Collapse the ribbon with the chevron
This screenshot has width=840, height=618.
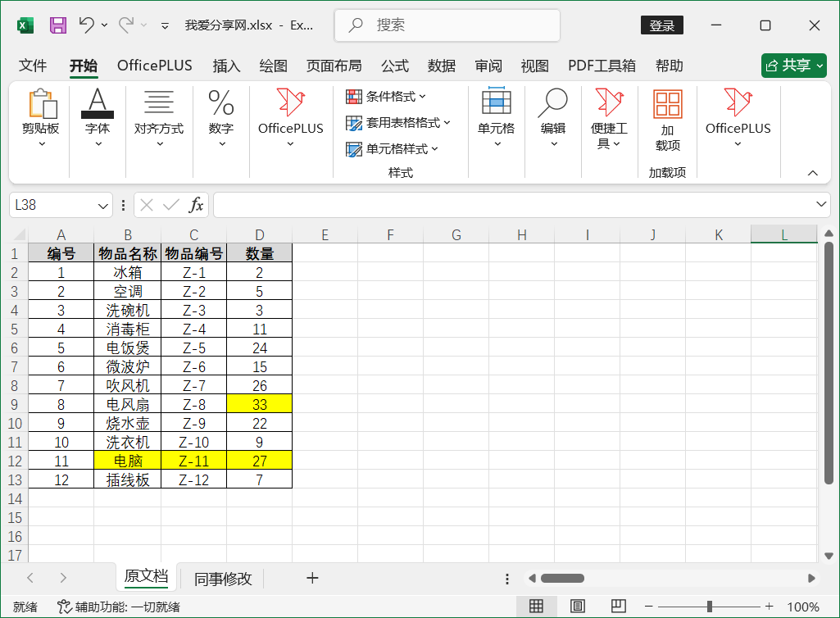pyautogui.click(x=812, y=173)
